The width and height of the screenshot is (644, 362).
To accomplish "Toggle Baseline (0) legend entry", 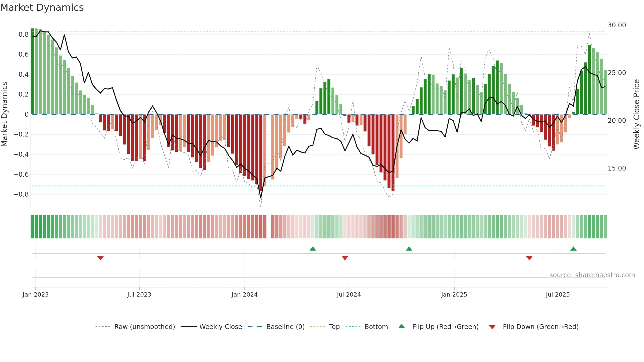I will pos(276,327).
